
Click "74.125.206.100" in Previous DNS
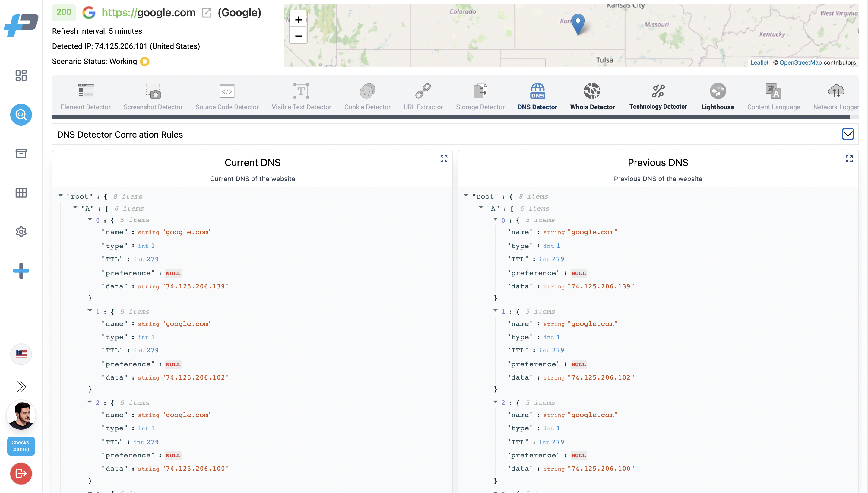pyautogui.click(x=601, y=469)
